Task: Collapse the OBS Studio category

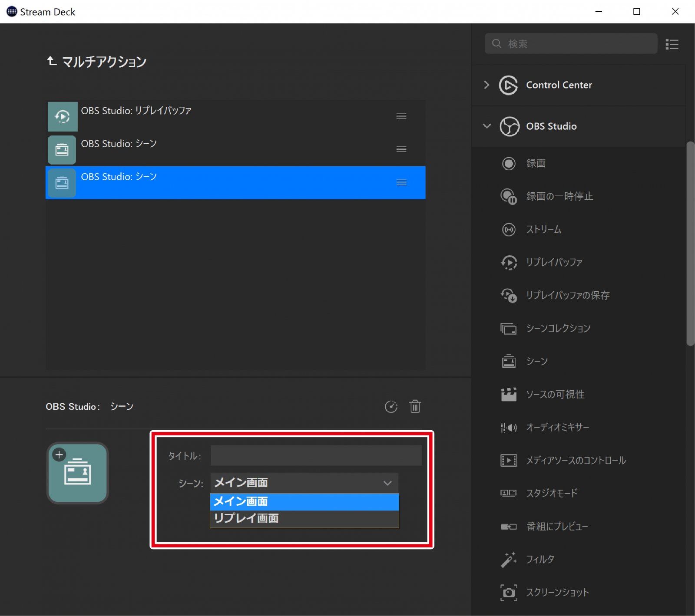Action: click(487, 126)
